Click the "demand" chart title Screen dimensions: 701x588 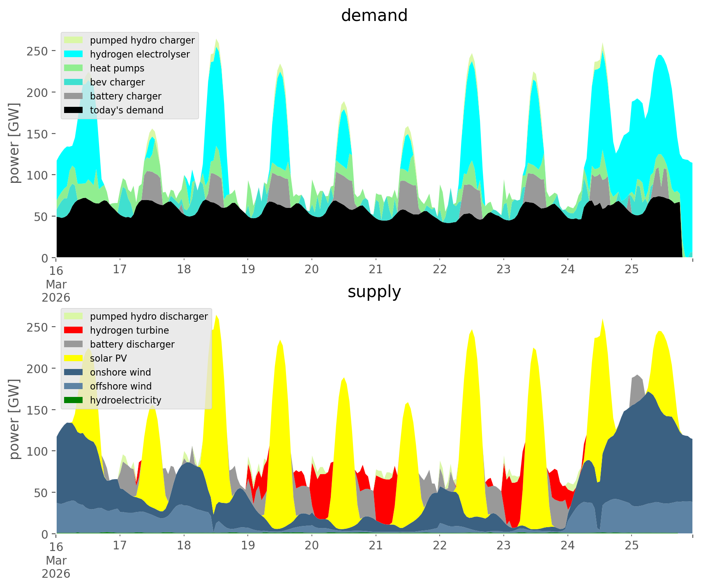click(374, 16)
